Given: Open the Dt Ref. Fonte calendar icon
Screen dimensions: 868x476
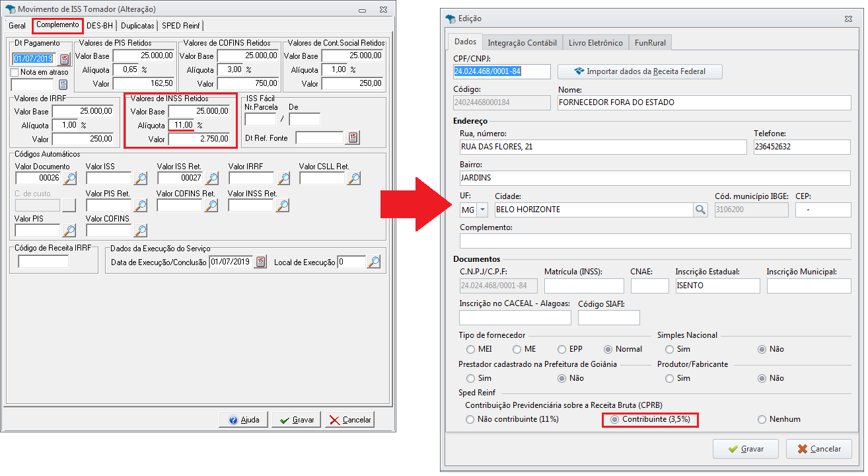Looking at the screenshot, I should 353,138.
